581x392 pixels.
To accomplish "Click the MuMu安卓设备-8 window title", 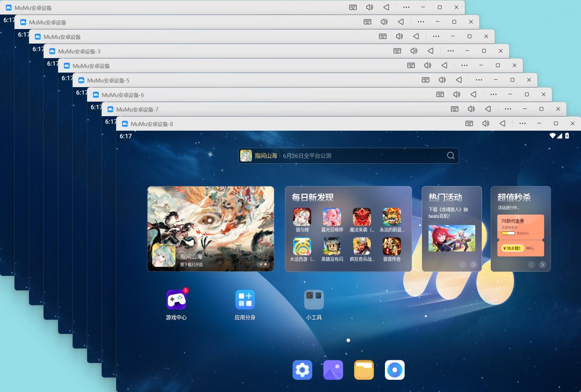I will point(152,124).
